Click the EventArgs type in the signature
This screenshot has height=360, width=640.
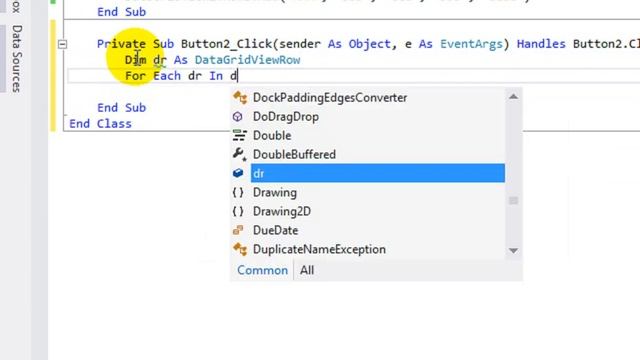(471, 44)
